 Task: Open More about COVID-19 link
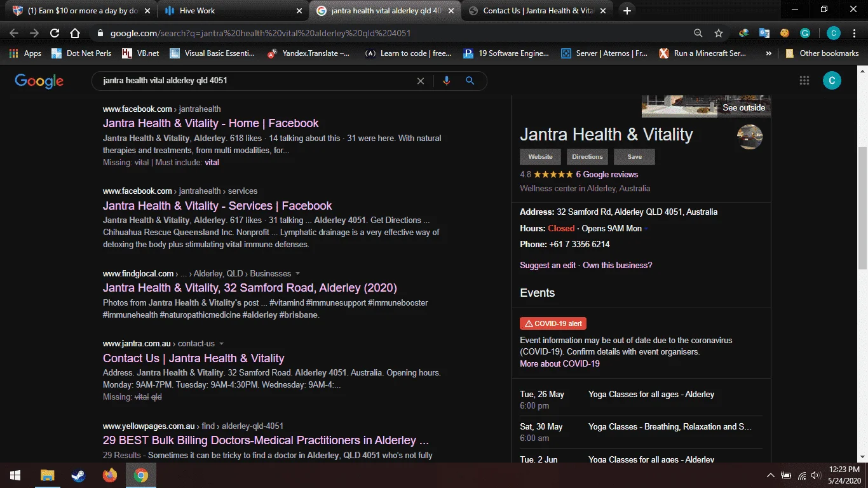[x=559, y=364]
